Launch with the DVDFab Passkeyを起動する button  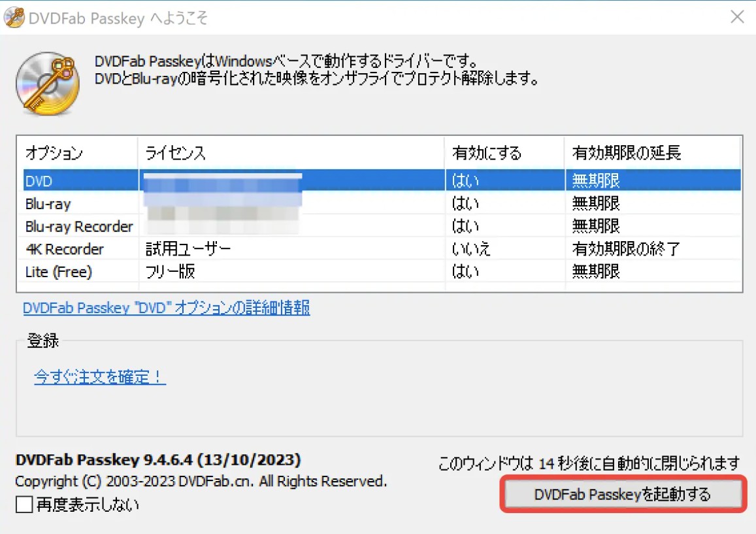[x=623, y=494]
